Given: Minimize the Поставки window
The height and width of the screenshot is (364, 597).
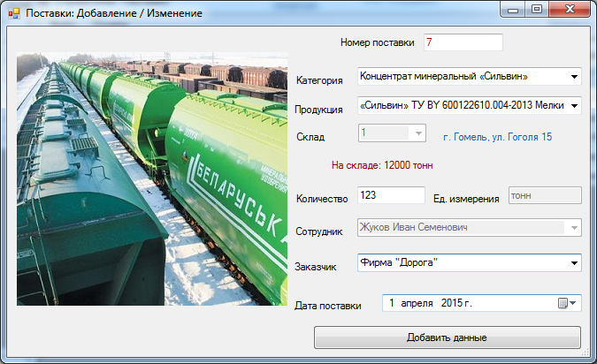Looking at the screenshot, I should (512, 10).
